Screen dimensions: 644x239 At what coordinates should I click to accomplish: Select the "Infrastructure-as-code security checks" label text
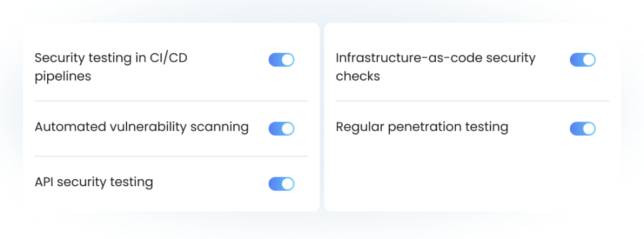click(x=436, y=67)
